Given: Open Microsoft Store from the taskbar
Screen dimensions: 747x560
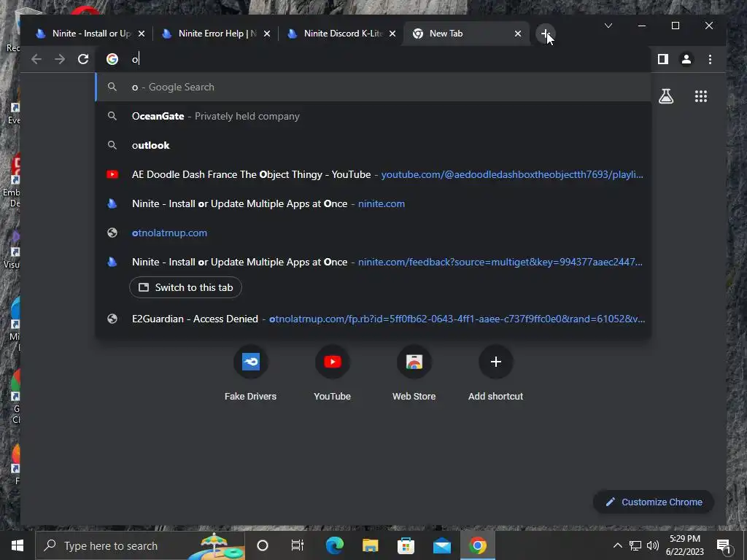Looking at the screenshot, I should [x=406, y=545].
